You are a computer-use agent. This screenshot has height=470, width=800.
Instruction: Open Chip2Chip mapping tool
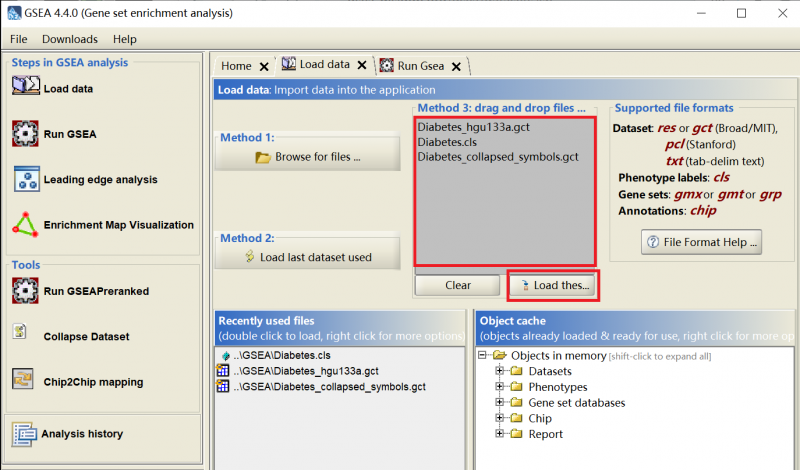25,381
